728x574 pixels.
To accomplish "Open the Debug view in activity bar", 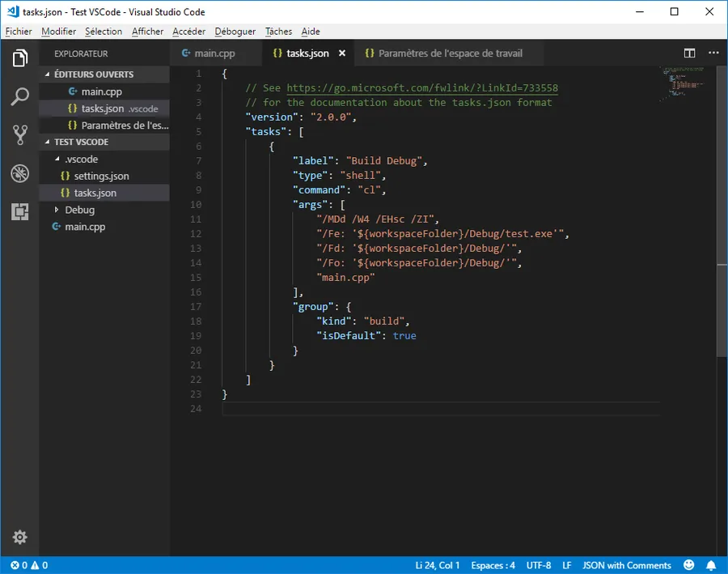I will pos(20,173).
